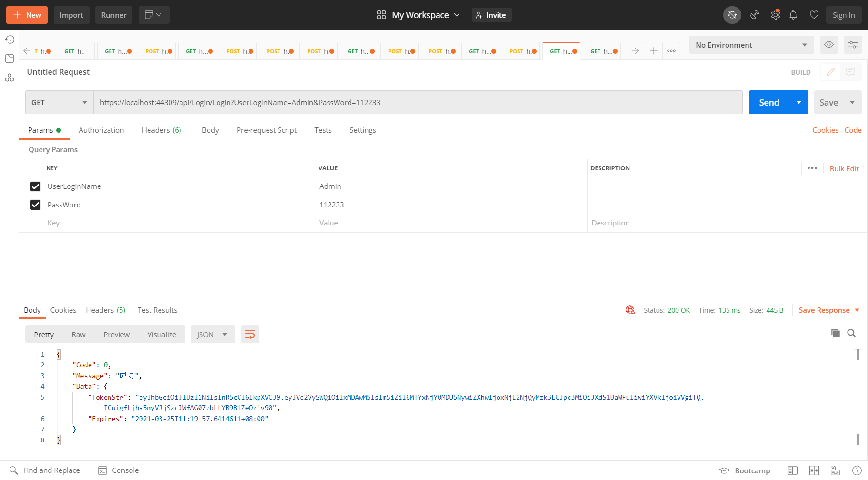Click the request URL input field
Viewport: 868px width, 480px height.
click(418, 102)
